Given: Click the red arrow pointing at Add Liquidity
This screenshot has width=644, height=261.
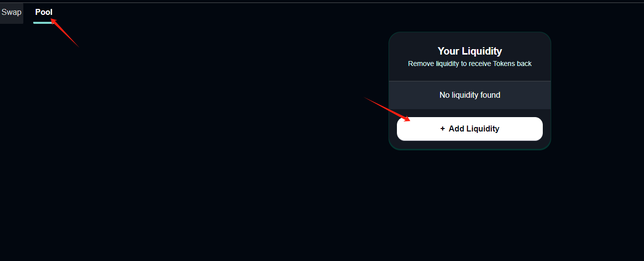Looking at the screenshot, I should (x=387, y=109).
